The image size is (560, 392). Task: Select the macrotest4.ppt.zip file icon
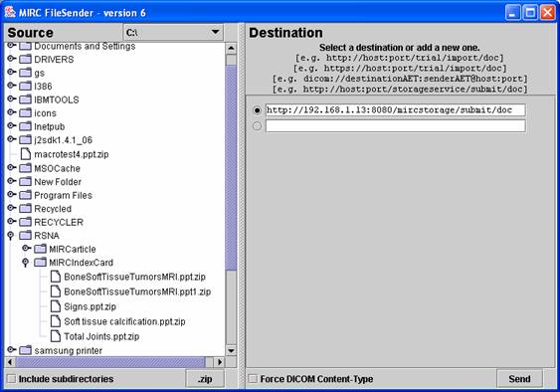coord(25,154)
